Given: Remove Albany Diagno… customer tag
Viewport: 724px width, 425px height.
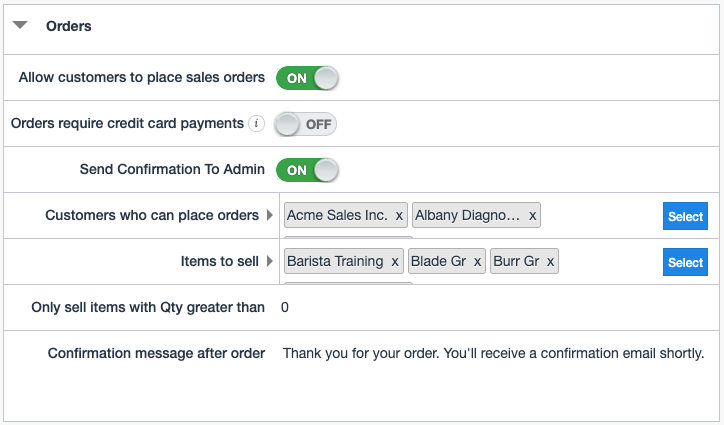Looking at the screenshot, I should pyautogui.click(x=532, y=216).
